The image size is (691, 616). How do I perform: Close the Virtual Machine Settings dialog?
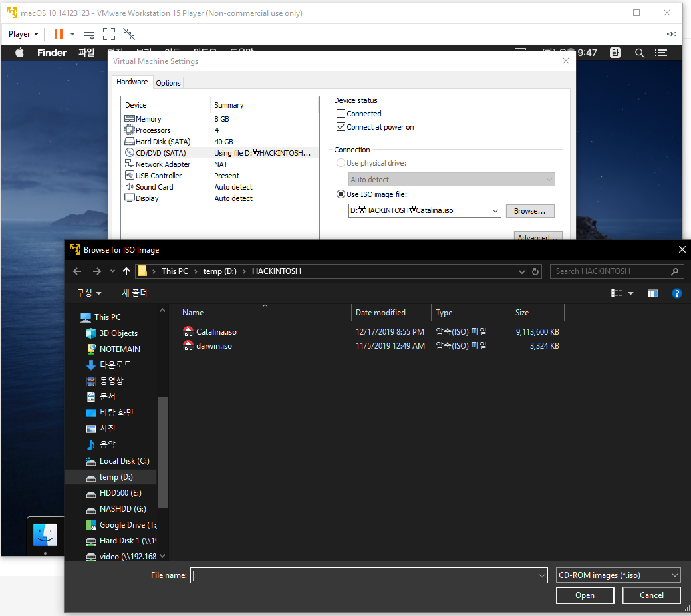(566, 61)
